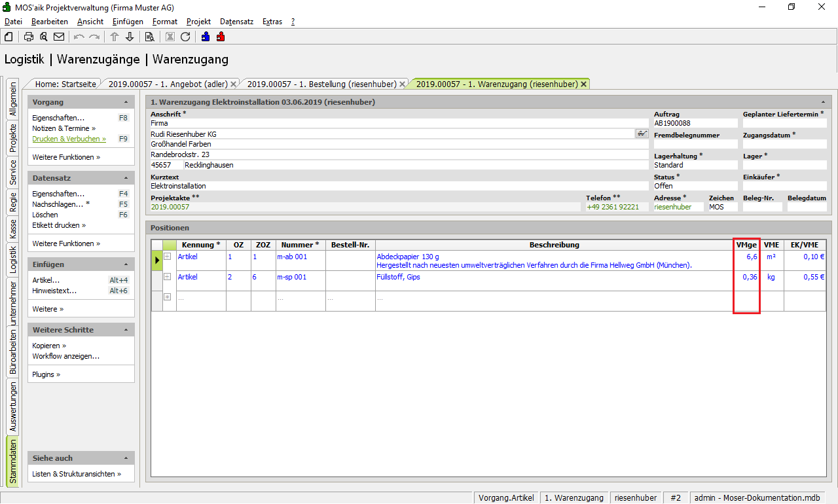Click the printer icon in toolbar
Image resolution: width=838 pixels, height=504 pixels.
tap(29, 37)
